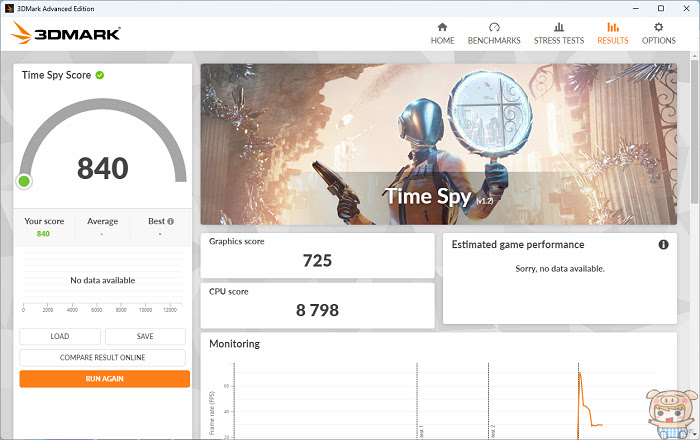Click the Time Spy banner image
700x440 pixels.
point(438,144)
